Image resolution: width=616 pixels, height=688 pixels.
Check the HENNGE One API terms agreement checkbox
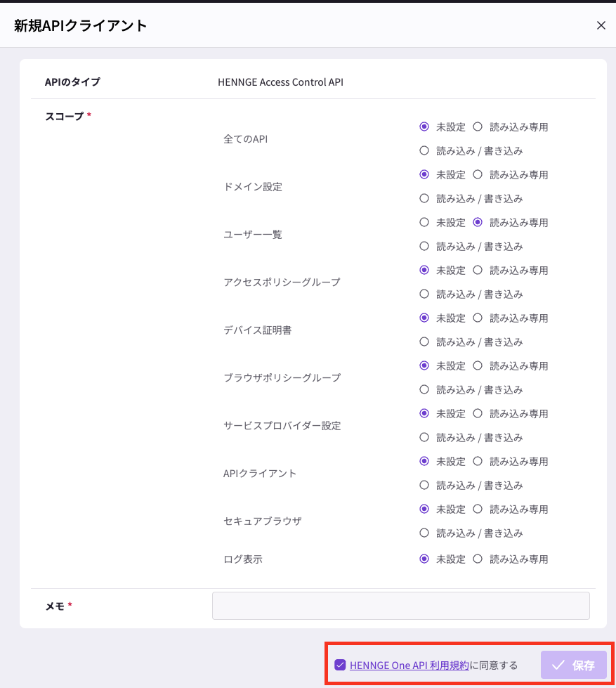pos(340,665)
